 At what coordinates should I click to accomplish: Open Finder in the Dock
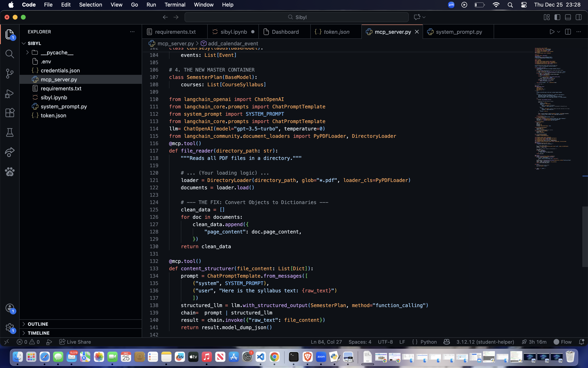click(x=18, y=357)
